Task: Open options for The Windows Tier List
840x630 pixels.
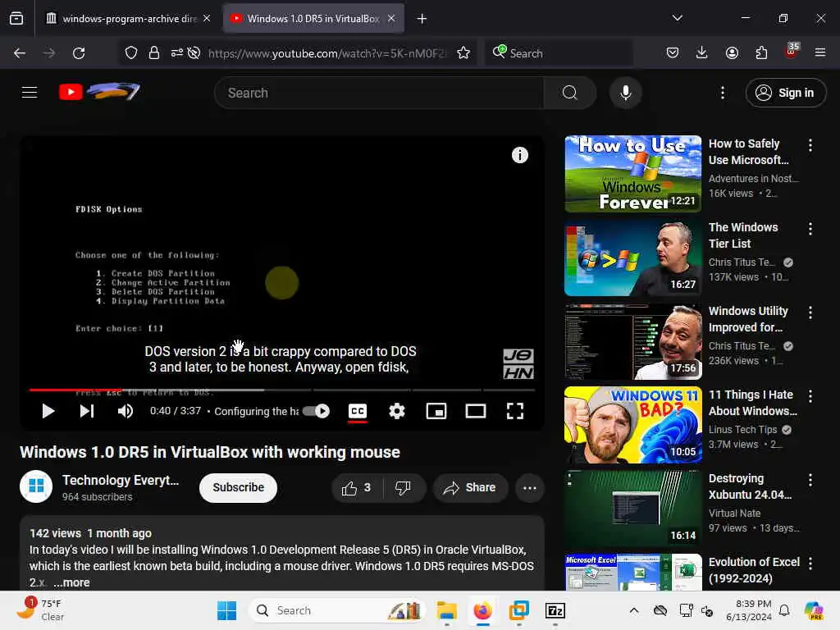Action: [810, 229]
